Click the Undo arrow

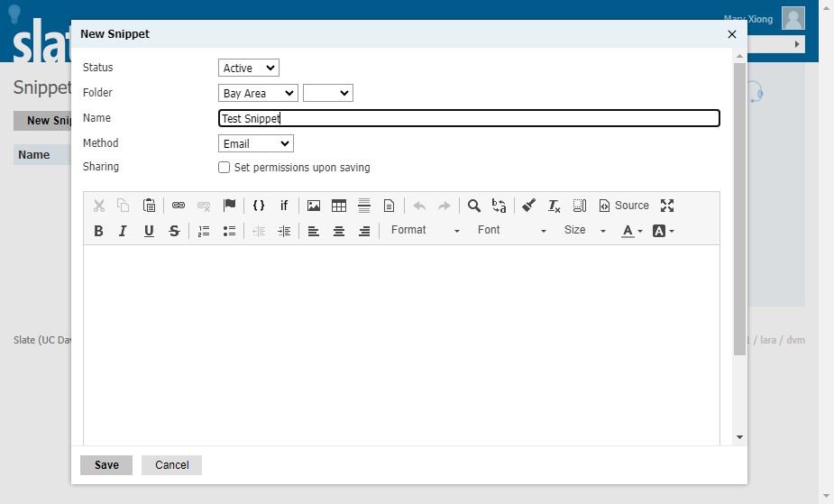[419, 206]
